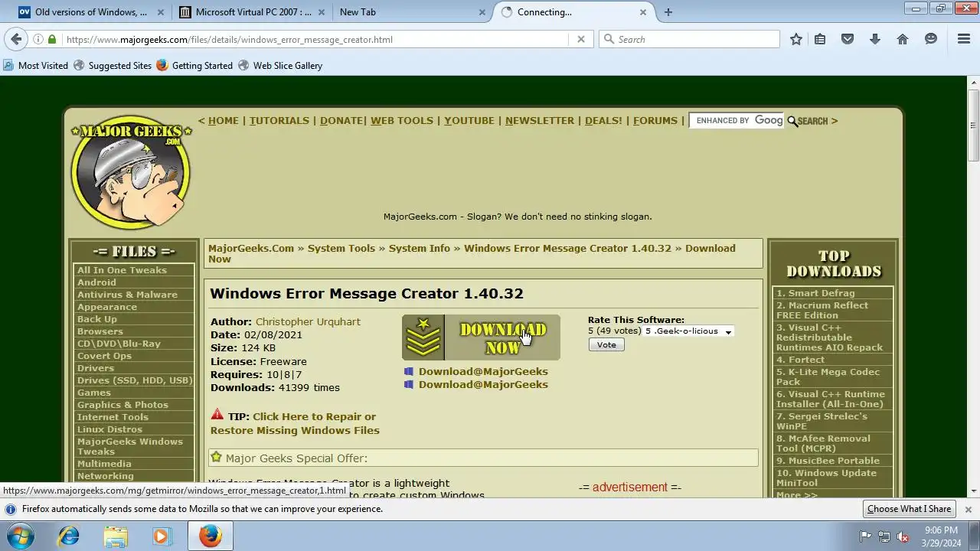This screenshot has height=551, width=980.
Task: Open TUTORIALS in site navigation
Action: click(x=279, y=120)
